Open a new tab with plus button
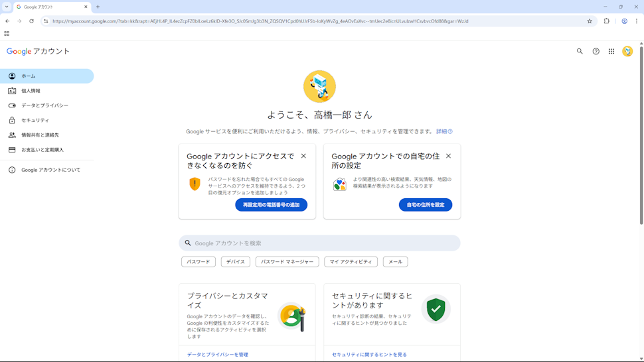The width and height of the screenshot is (644, 362). coord(98,7)
